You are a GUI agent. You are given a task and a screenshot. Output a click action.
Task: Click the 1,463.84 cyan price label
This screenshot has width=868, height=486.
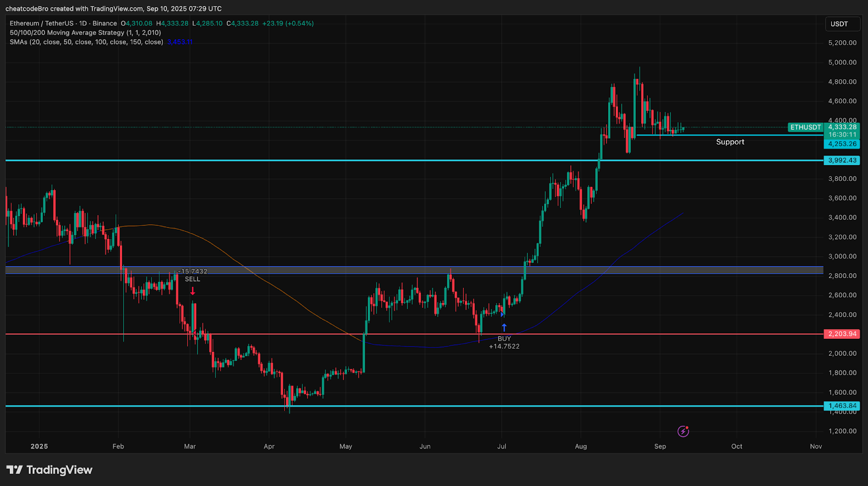(842, 406)
